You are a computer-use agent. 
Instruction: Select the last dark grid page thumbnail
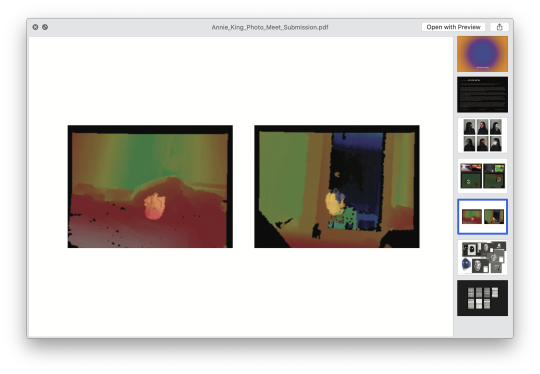tap(482, 298)
